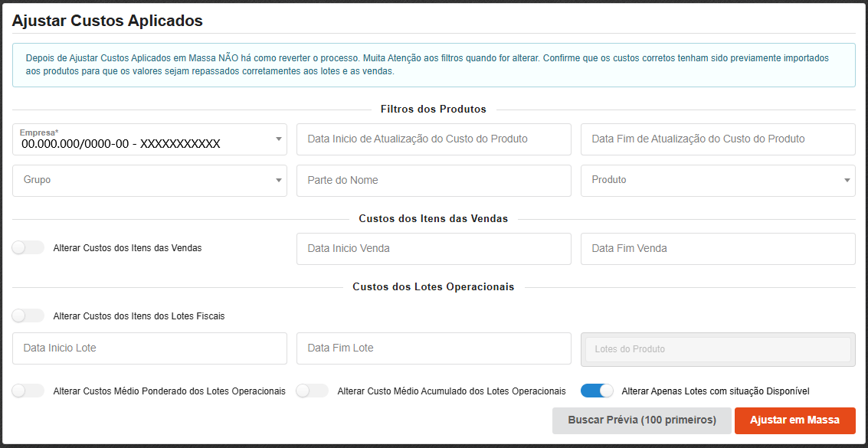Click the disabled Lotes do Produto field
The image size is (868, 448).
(x=718, y=348)
